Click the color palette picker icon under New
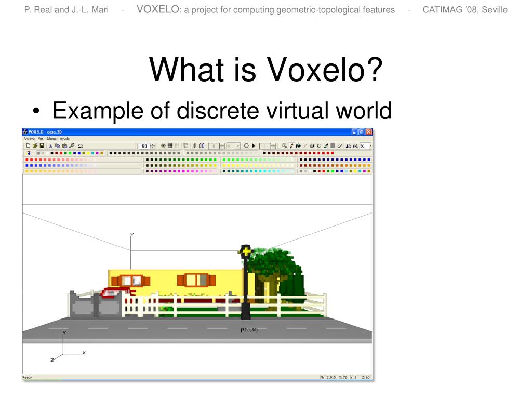532x399 pixels. tap(29, 153)
